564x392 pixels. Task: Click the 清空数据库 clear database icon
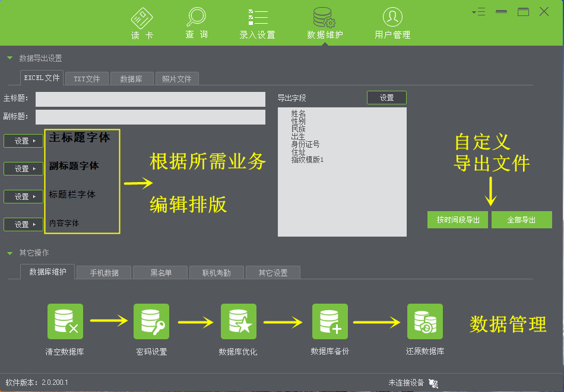click(x=65, y=321)
